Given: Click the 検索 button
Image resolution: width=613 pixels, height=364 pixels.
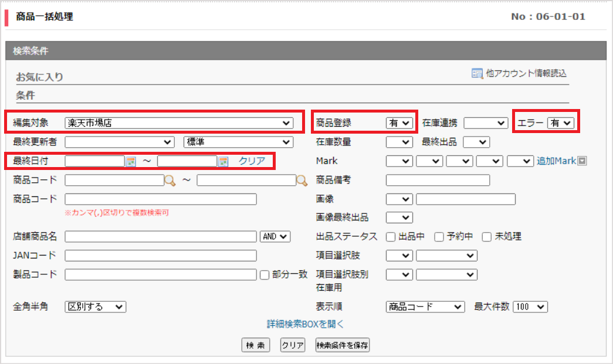Looking at the screenshot, I should tap(256, 345).
